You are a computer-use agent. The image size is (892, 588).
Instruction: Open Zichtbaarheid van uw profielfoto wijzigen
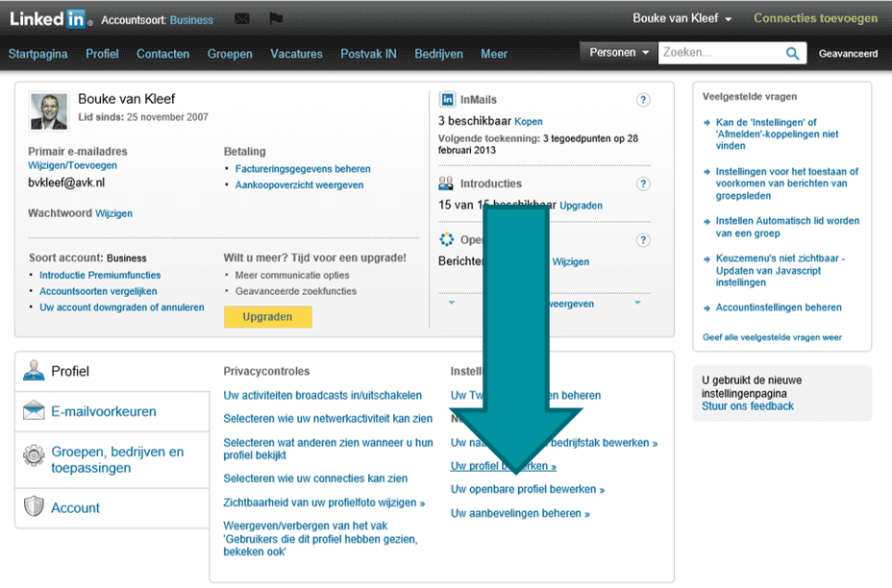[x=324, y=502]
